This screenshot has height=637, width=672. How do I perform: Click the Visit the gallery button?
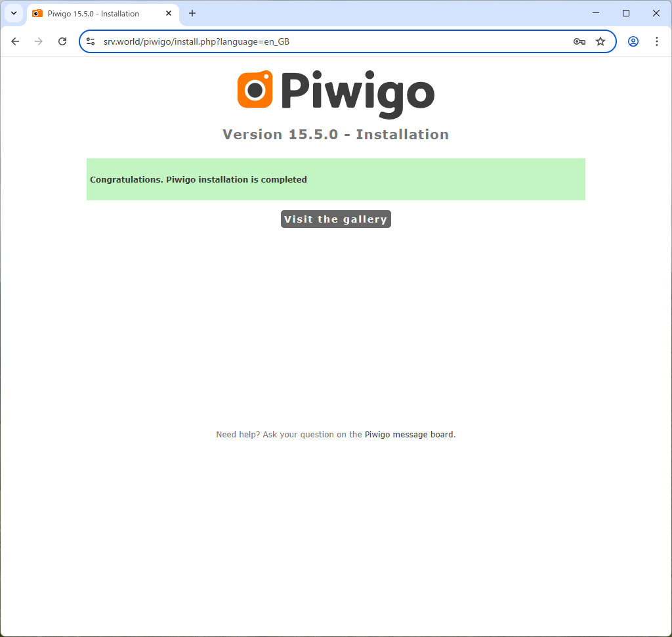click(x=335, y=219)
